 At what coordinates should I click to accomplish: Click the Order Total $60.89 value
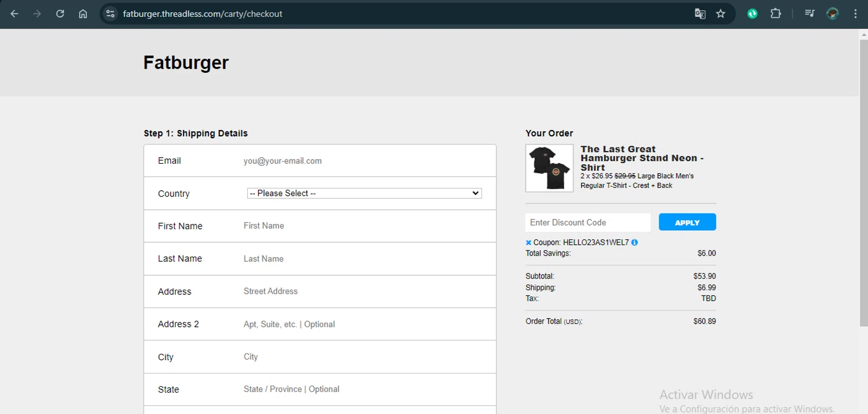tap(704, 321)
